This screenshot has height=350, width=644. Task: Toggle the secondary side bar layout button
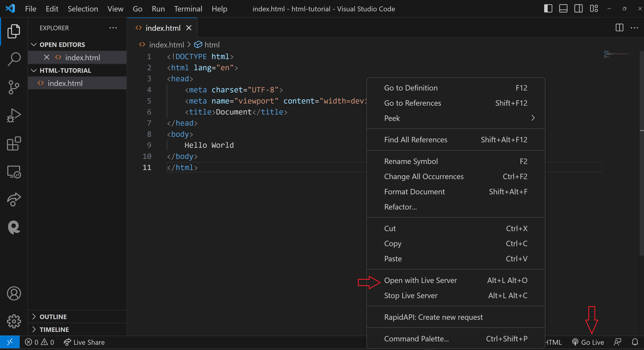(x=578, y=9)
